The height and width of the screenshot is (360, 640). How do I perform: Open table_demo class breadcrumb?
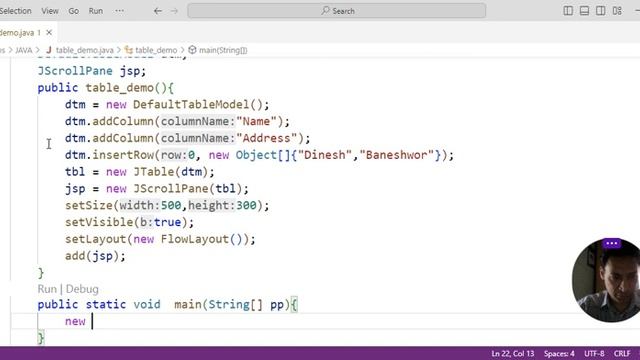(156, 50)
